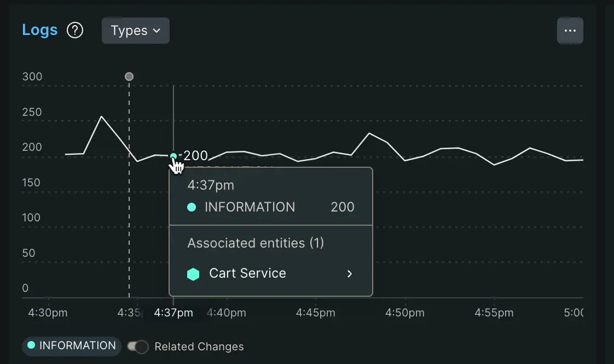Image resolution: width=614 pixels, height=364 pixels.
Task: Click the Logs heading link
Action: pyautogui.click(x=39, y=30)
